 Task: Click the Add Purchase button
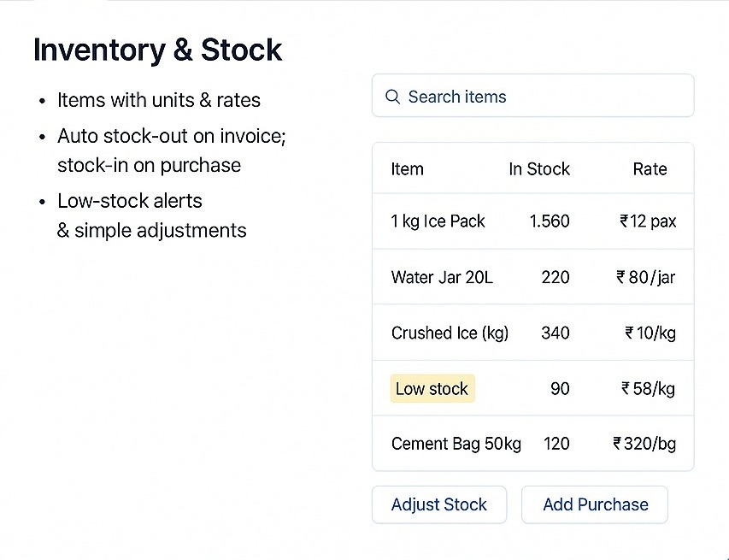point(595,504)
